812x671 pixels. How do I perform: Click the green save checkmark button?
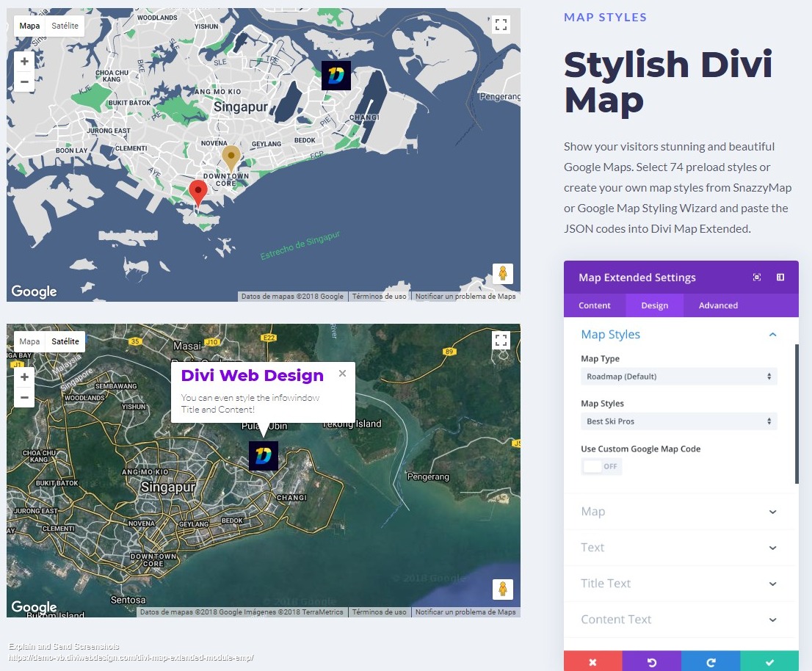click(769, 662)
